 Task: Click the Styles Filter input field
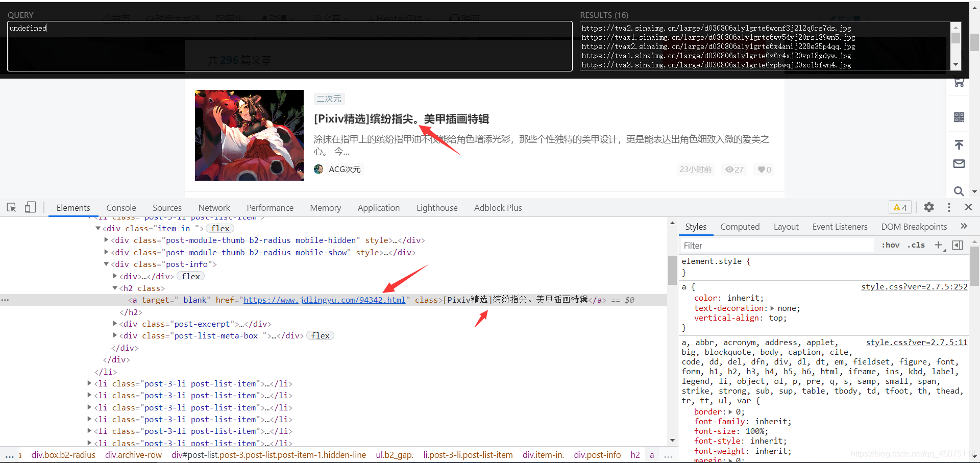pos(777,246)
